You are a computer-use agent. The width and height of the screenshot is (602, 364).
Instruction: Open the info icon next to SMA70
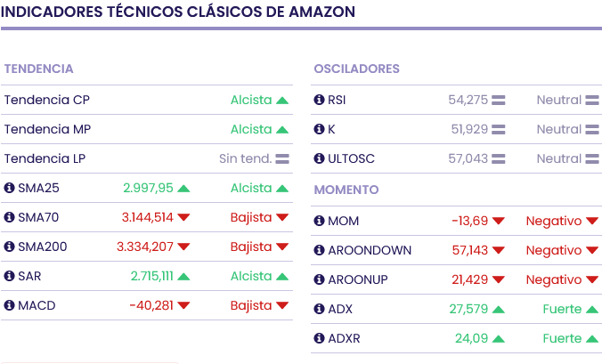pos(10,218)
